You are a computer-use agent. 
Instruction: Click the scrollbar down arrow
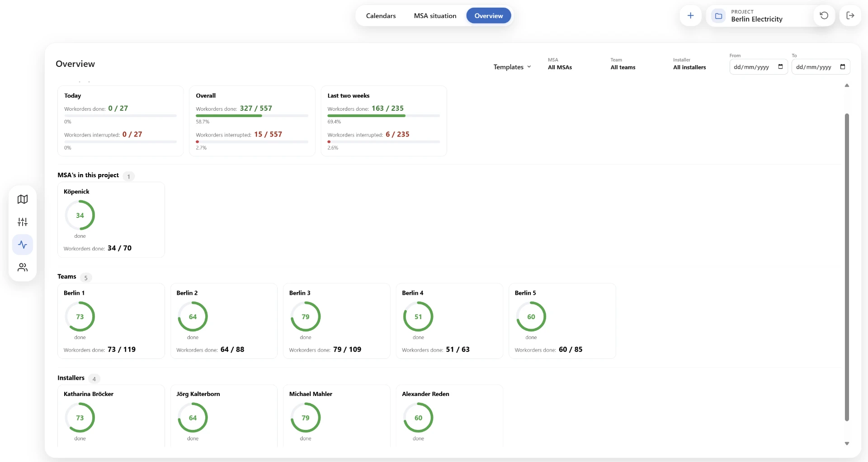tap(847, 443)
